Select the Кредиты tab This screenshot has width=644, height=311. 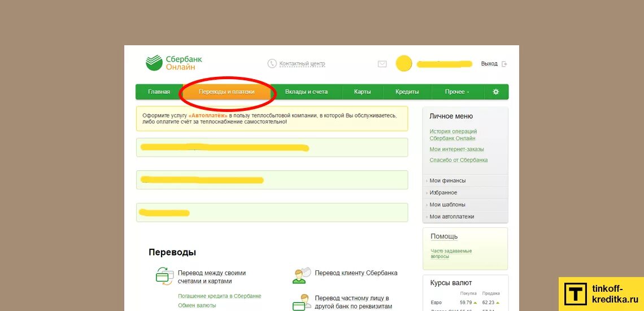pyautogui.click(x=407, y=92)
